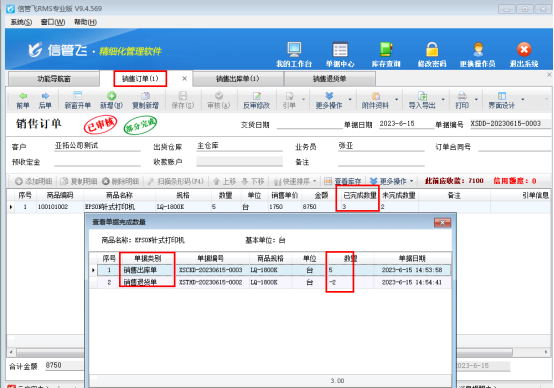Click the 备注 remarks input field
Image resolution: width=554 pixels, height=388 pixels.
[x=381, y=162]
